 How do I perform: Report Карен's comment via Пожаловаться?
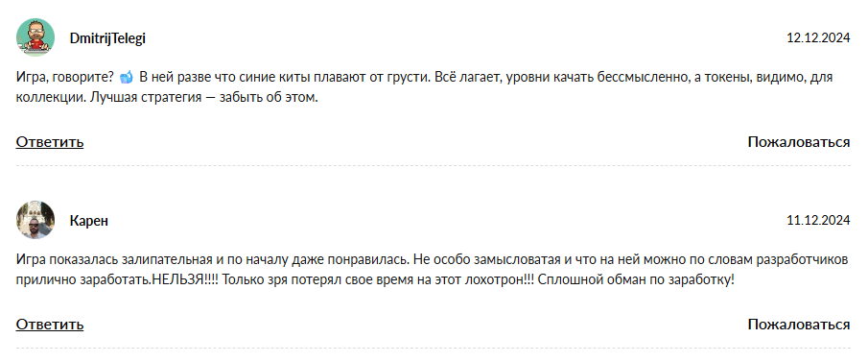click(x=799, y=325)
